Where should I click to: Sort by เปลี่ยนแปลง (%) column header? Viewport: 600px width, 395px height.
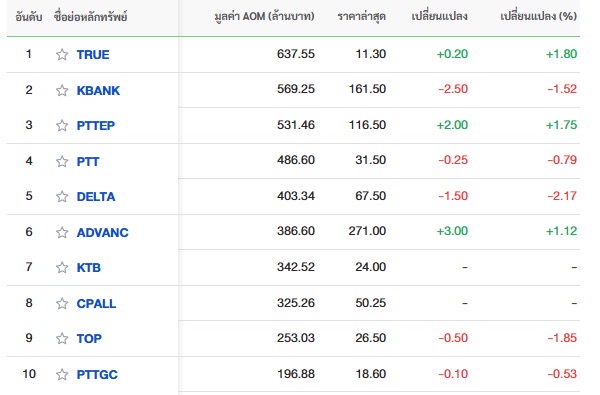[x=538, y=16]
